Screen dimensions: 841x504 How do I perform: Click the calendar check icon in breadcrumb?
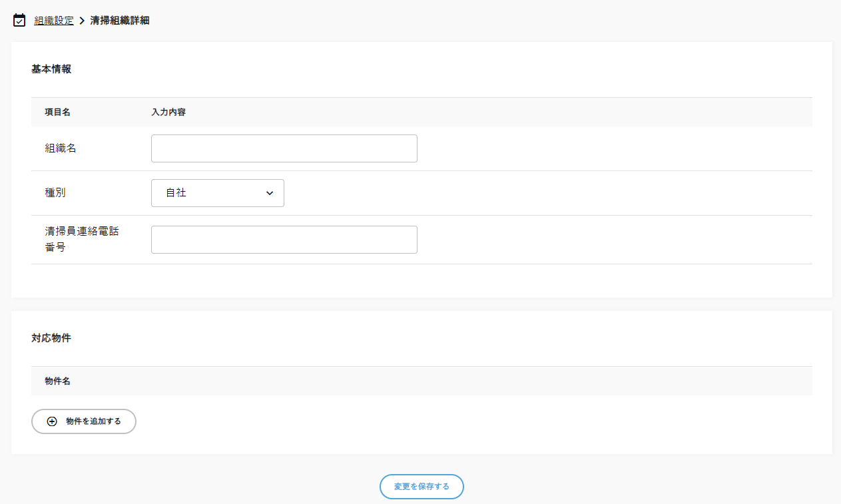[19, 20]
